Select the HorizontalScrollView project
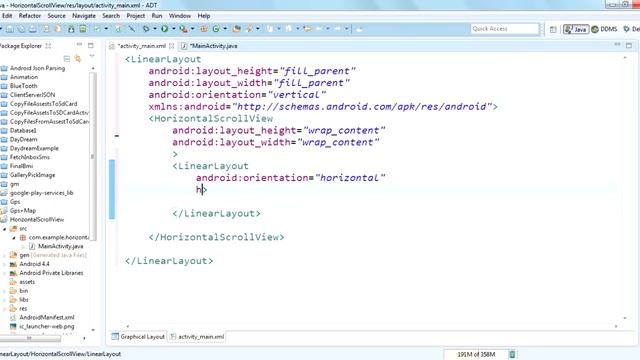The image size is (640, 360). (x=33, y=220)
